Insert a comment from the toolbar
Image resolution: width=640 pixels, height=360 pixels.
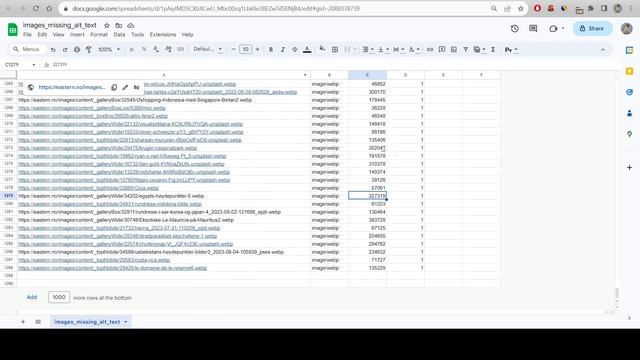tap(442, 49)
